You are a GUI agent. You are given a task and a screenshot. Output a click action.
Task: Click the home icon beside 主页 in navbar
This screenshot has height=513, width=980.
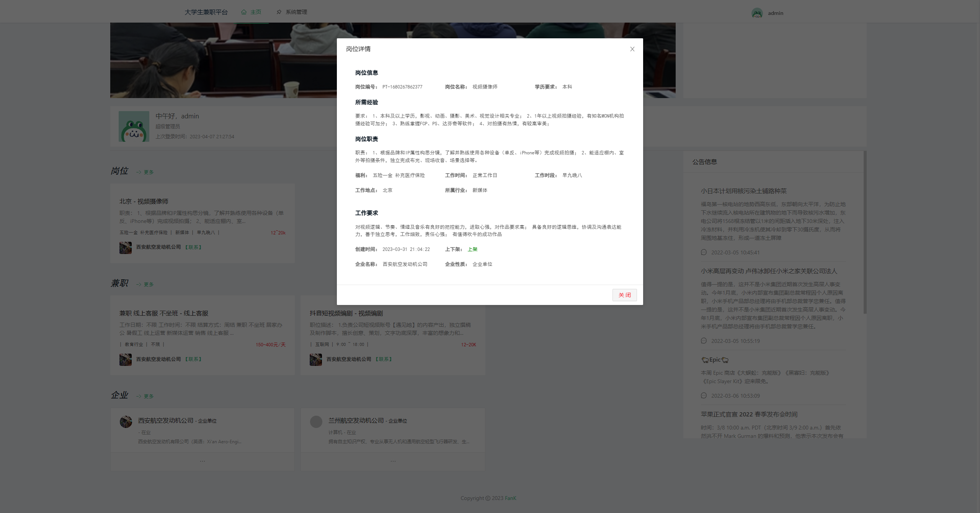click(x=244, y=12)
